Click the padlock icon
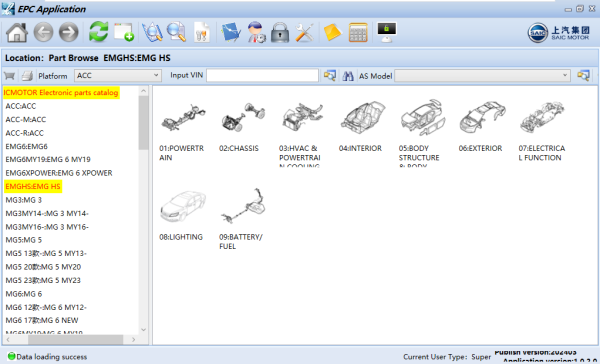 [280, 32]
